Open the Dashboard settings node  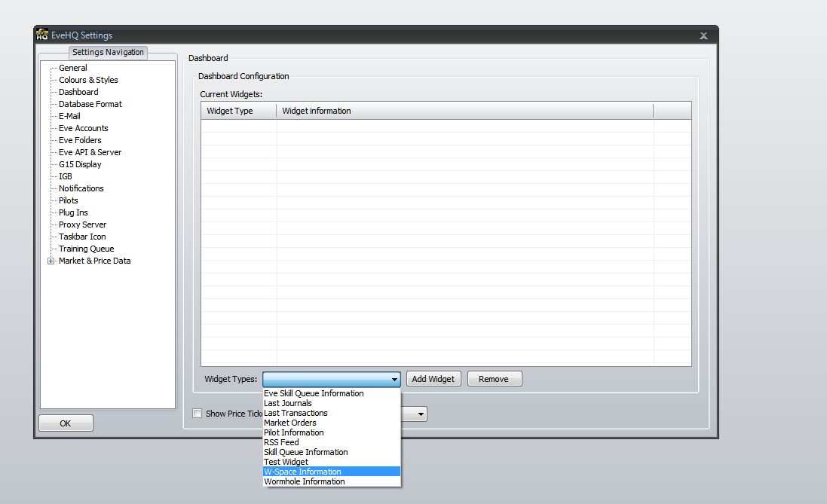pos(78,92)
